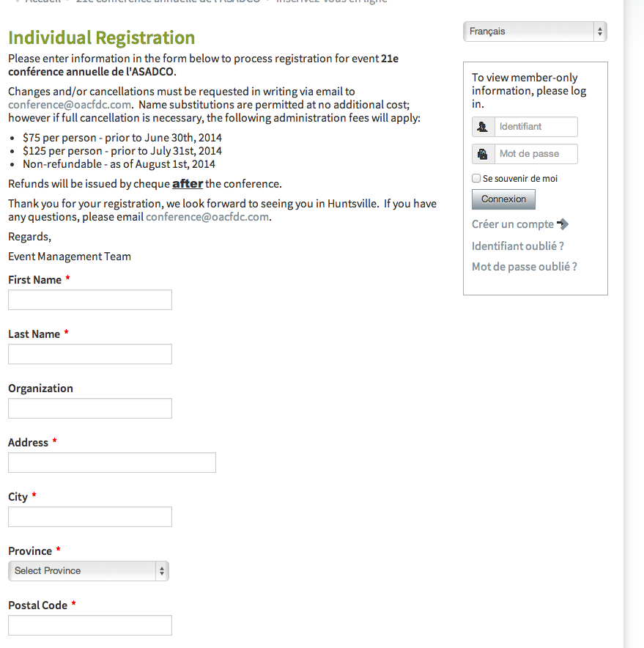Focus the Last Name input field
The image size is (644, 648).
90,354
